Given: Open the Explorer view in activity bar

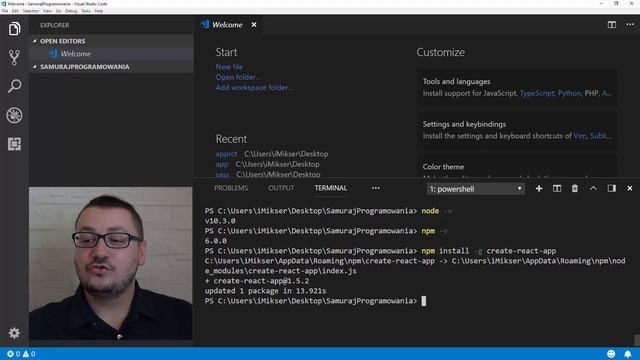Looking at the screenshot, I should pyautogui.click(x=14, y=29).
